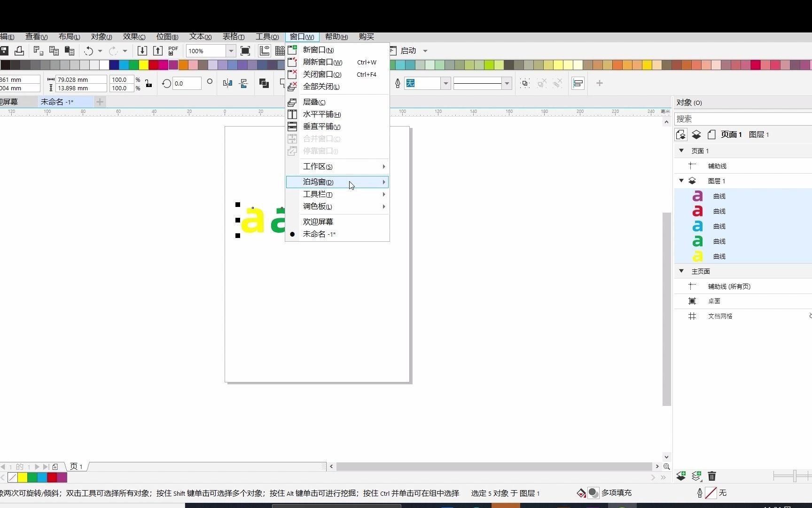Click the Copy icon in the standard toolbar

[54, 51]
